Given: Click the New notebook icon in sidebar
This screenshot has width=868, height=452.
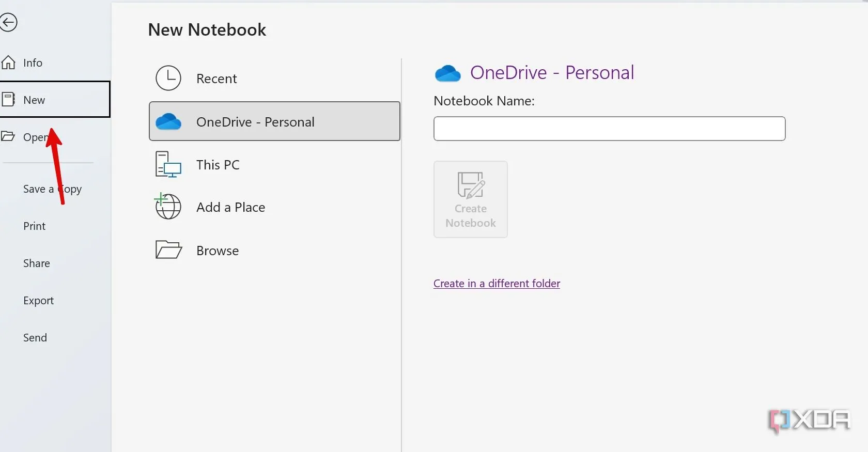Looking at the screenshot, I should (x=8, y=99).
